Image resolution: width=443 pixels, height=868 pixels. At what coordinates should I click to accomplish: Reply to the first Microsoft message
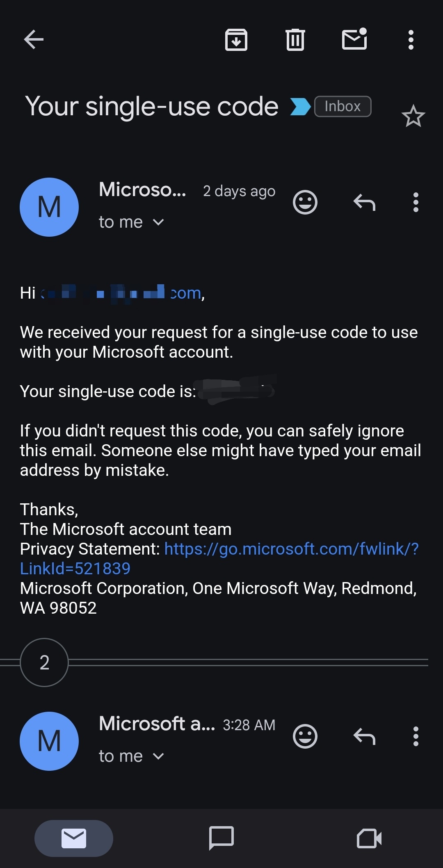364,202
